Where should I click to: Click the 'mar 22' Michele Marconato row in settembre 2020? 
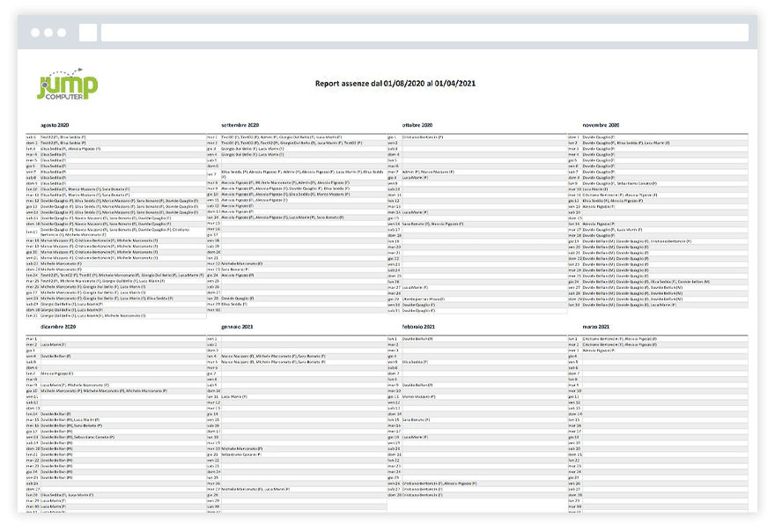[296, 263]
